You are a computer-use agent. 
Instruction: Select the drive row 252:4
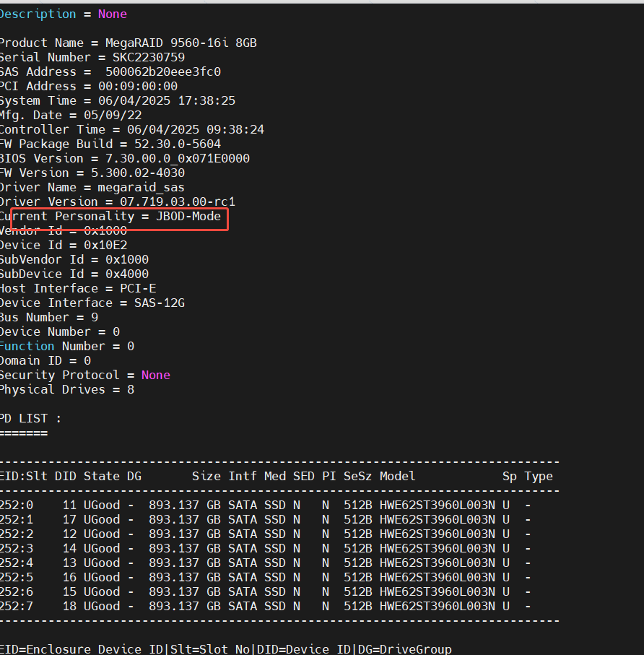[265, 563]
